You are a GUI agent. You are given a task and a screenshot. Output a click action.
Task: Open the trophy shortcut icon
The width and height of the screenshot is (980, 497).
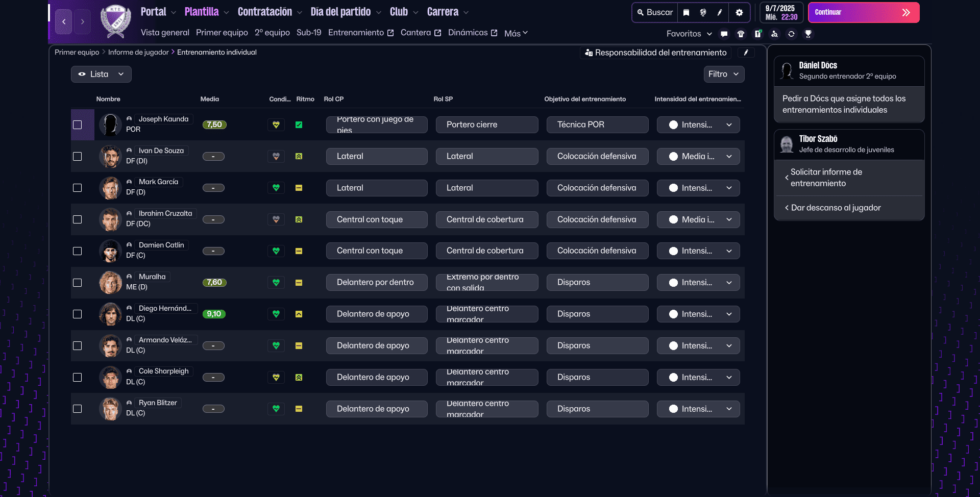click(x=808, y=34)
